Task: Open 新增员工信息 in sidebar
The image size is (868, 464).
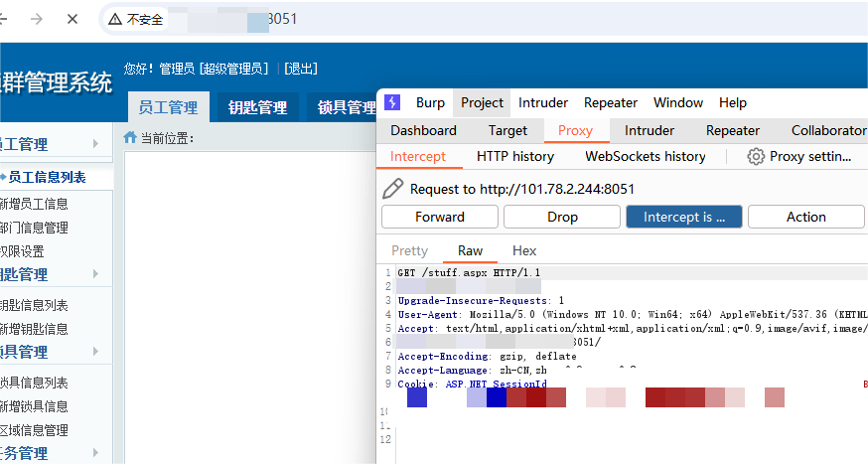Action: click(34, 205)
